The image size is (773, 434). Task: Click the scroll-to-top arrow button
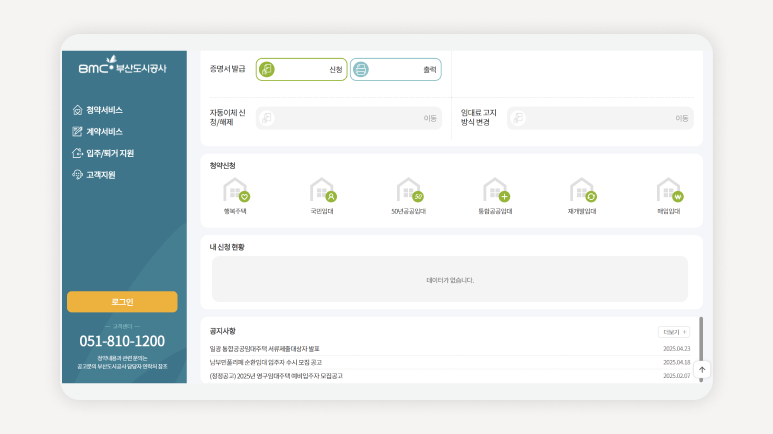coord(702,369)
